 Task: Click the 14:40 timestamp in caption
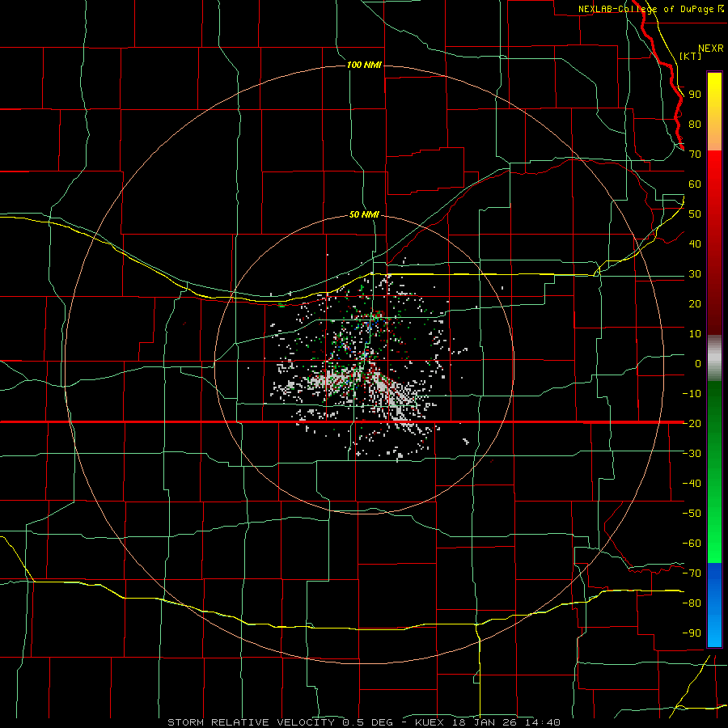[x=544, y=722]
